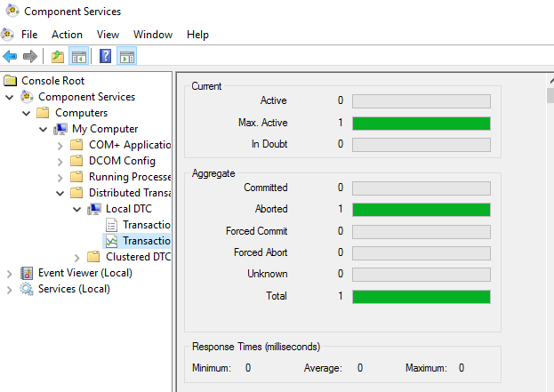Click the Forward arrow toolbar button
The height and width of the screenshot is (392, 554).
tap(30, 57)
